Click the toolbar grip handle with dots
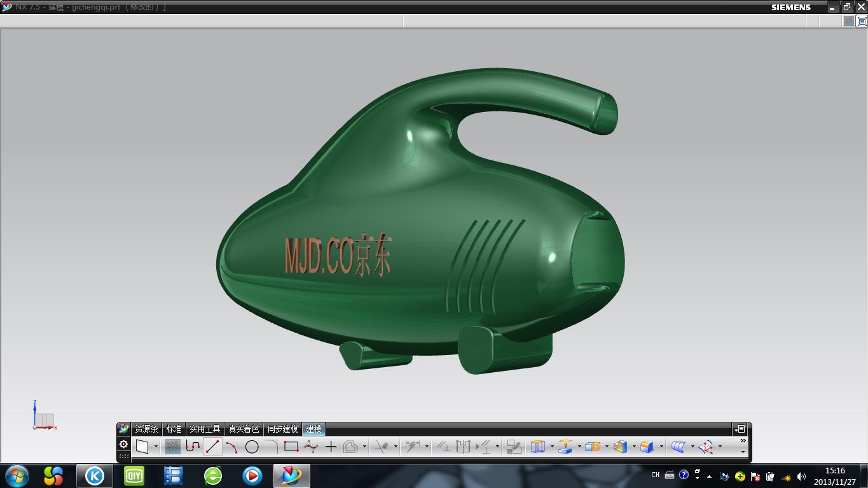Image resolution: width=868 pixels, height=488 pixels. pyautogui.click(x=124, y=456)
